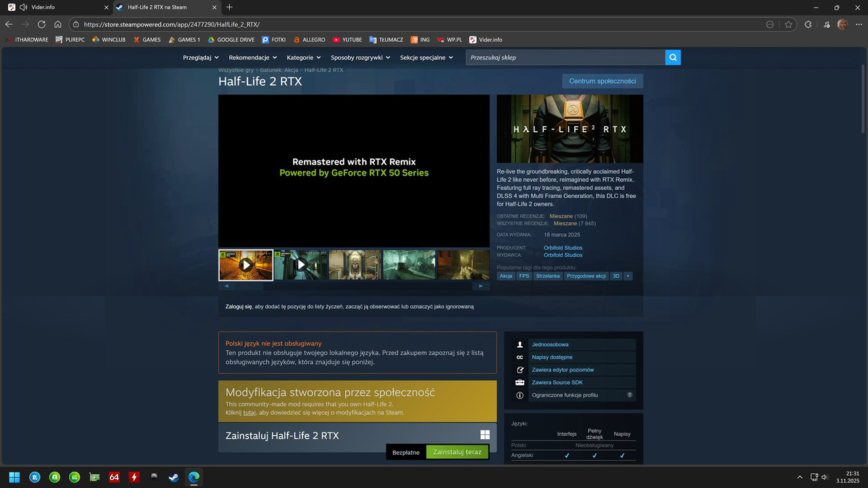The image size is (868, 488).
Task: Open the PUREPC bookmark
Action: 71,39
